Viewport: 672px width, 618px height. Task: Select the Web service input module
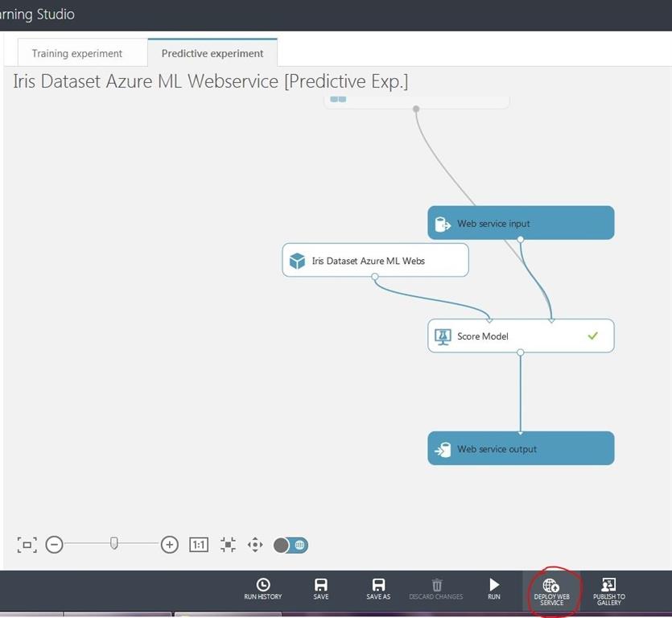click(x=521, y=223)
